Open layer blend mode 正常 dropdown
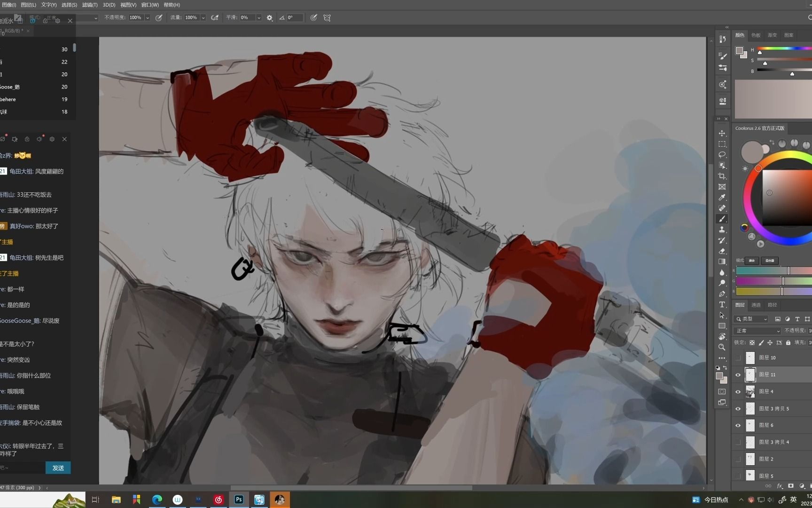The image size is (812, 508). point(757,331)
